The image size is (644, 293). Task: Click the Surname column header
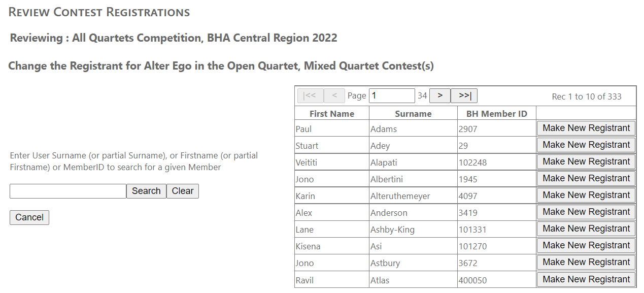(413, 114)
